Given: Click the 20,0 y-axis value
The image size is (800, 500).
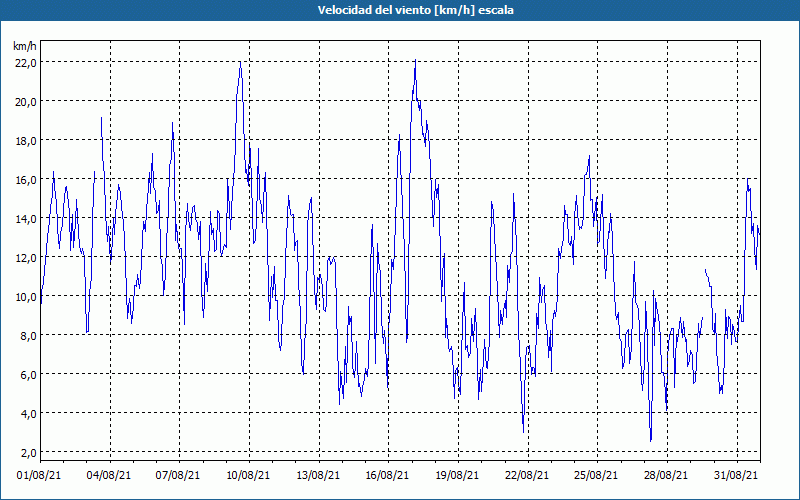Looking at the screenshot, I should pos(25,102).
